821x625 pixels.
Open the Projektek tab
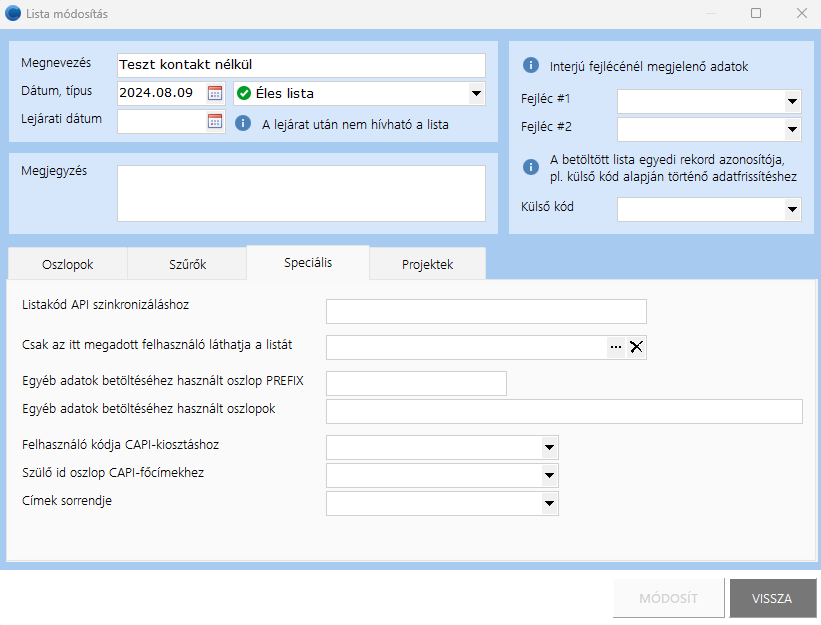coord(427,265)
